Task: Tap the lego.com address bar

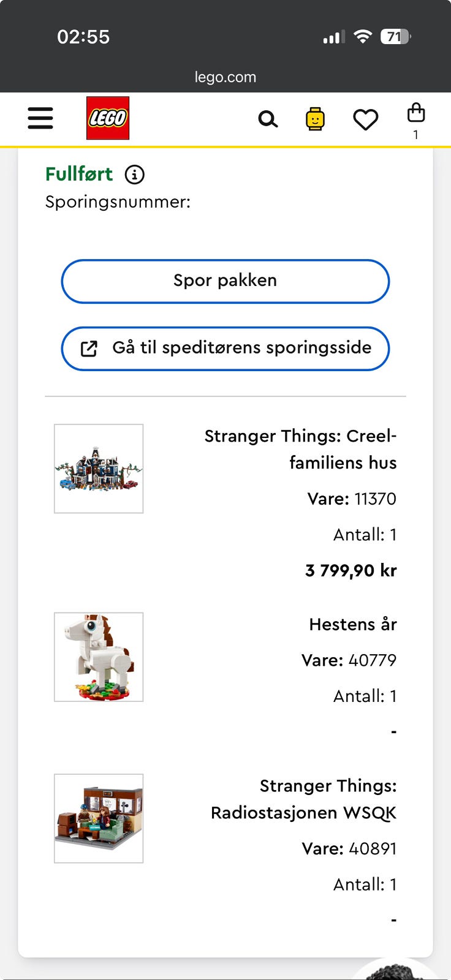Action: pyautogui.click(x=225, y=77)
